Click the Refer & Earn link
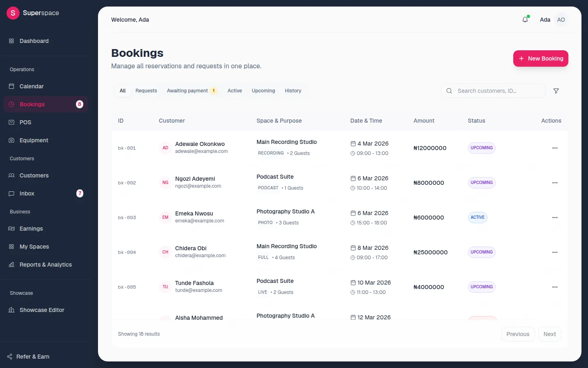Image resolution: width=588 pixels, height=368 pixels. (x=33, y=357)
